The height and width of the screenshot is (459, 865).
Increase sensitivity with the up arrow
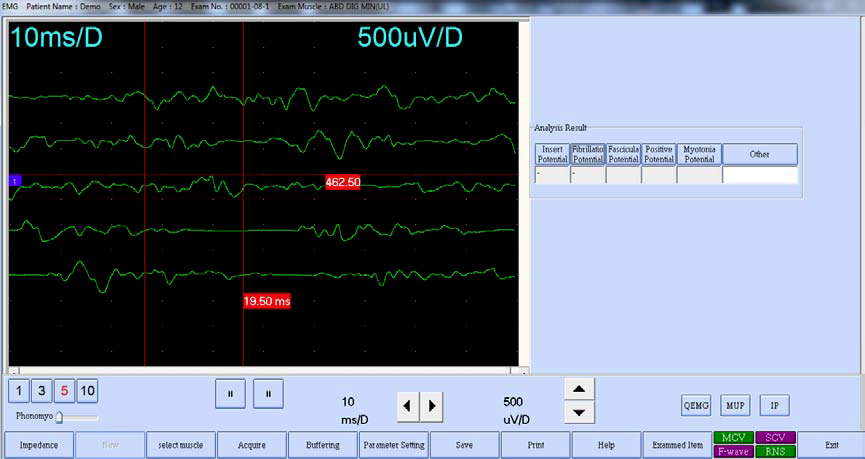(579, 389)
